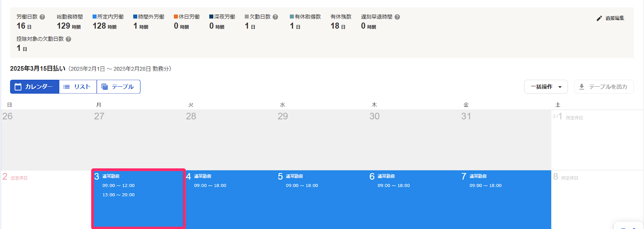The height and width of the screenshot is (229, 644).
Task: Open February 3 通常勤務 entry
Action: (138, 199)
